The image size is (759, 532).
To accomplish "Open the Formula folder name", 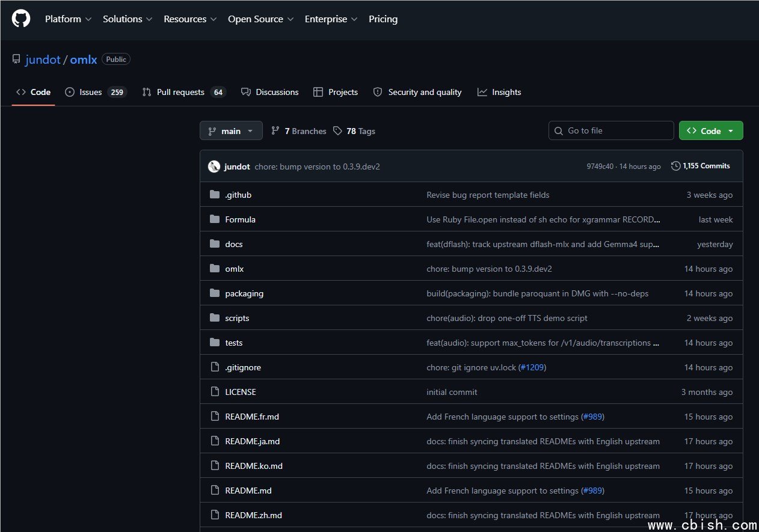I will pyautogui.click(x=240, y=219).
